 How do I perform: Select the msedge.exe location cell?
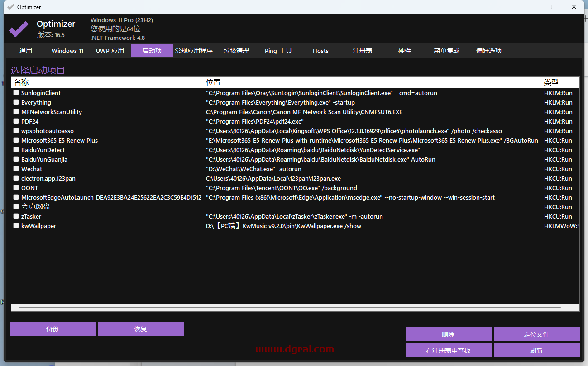coord(350,197)
